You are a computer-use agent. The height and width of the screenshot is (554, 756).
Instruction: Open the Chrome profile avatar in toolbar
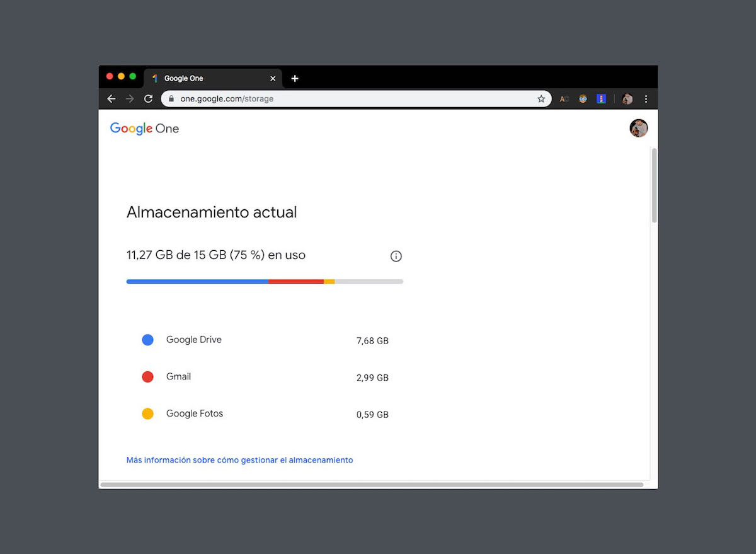pyautogui.click(x=627, y=99)
